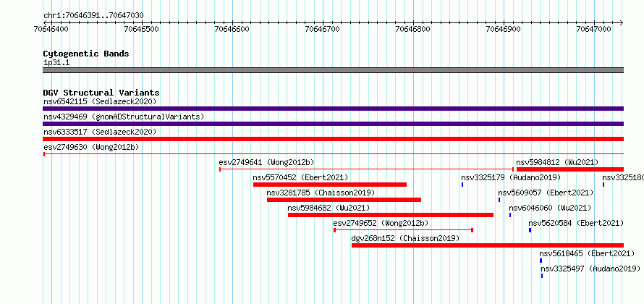Click ruler position 70646800
644x304 pixels.
413,29
